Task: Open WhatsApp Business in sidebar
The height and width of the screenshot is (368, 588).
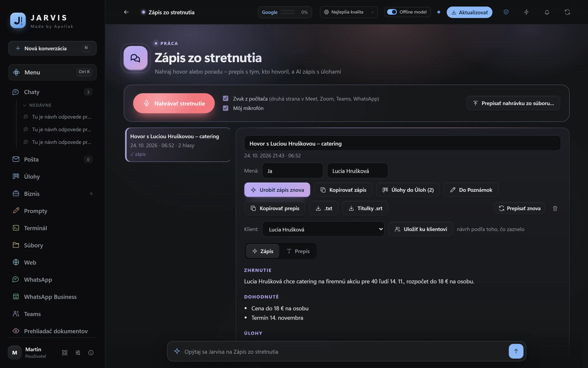Action: tap(52, 297)
